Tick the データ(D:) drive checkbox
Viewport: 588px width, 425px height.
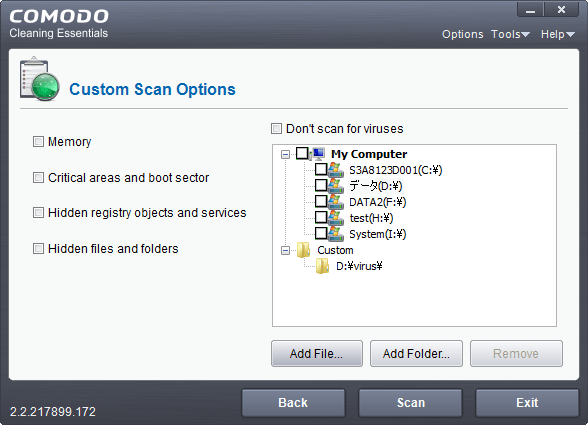[321, 185]
